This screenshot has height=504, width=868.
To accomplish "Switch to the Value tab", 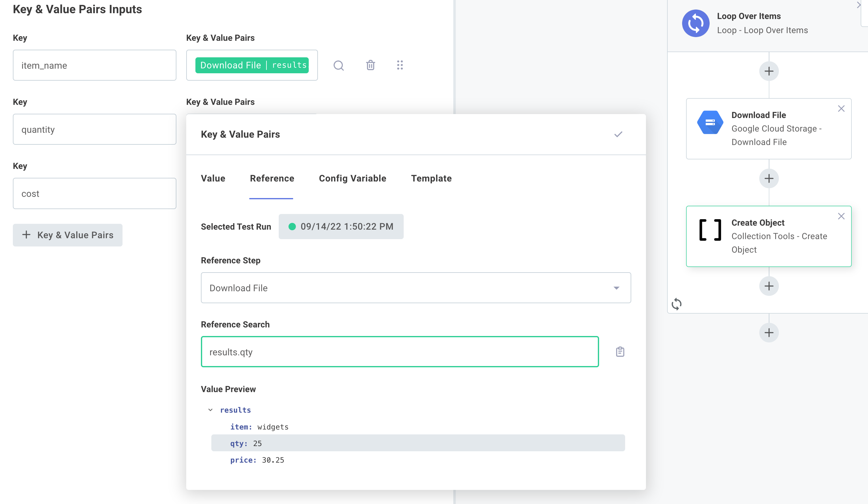I will 213,178.
